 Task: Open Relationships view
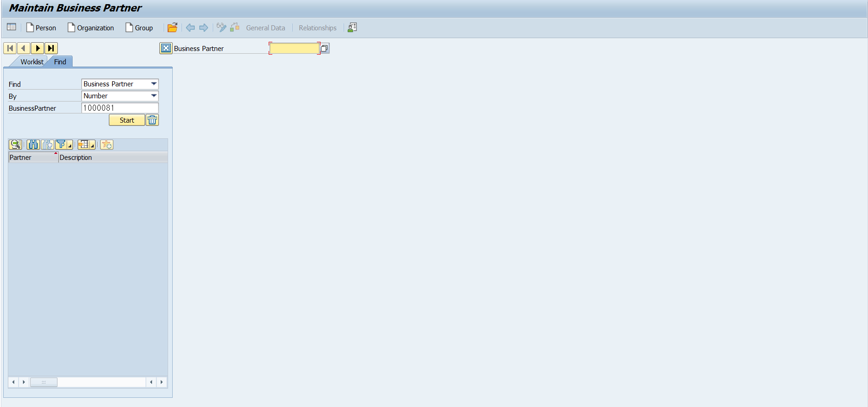click(318, 28)
